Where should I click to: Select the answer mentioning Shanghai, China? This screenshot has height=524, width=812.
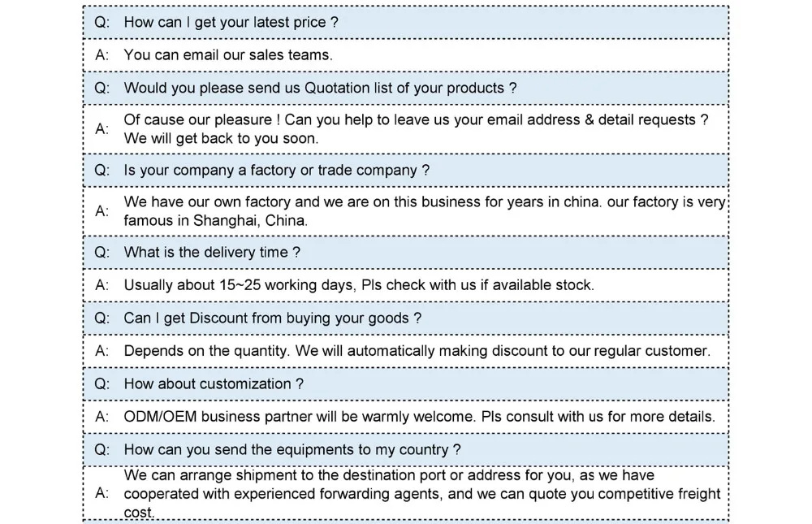coord(424,211)
